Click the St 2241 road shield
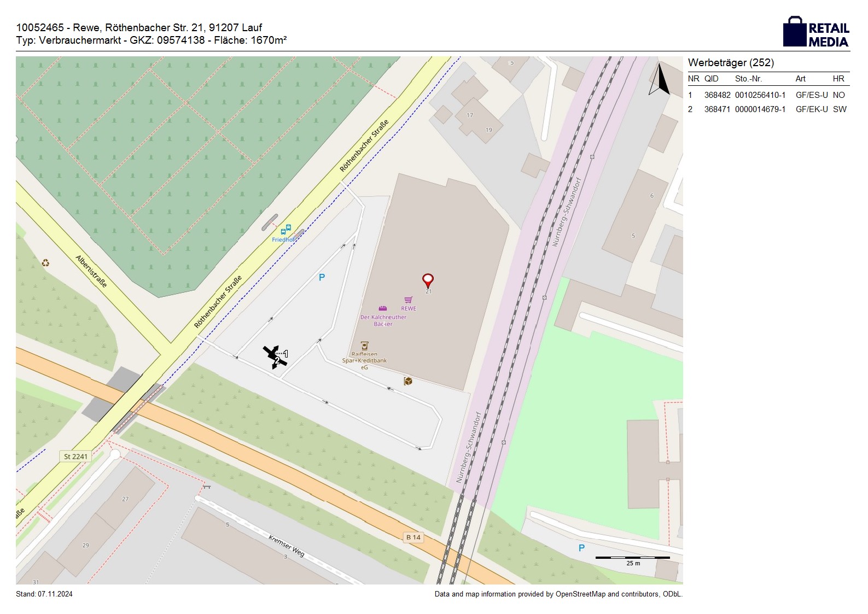This screenshot has width=868, height=614. click(75, 457)
